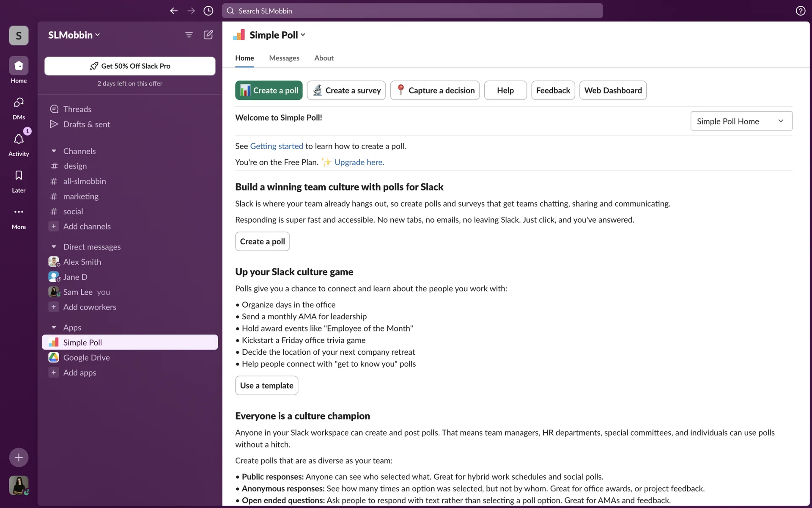Click the green Create a poll button

tap(269, 90)
